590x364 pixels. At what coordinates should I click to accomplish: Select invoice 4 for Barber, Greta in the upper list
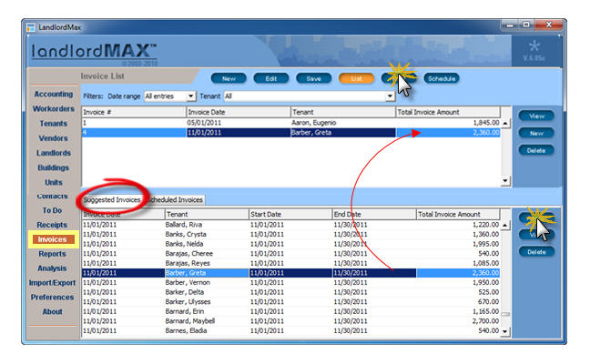point(290,133)
